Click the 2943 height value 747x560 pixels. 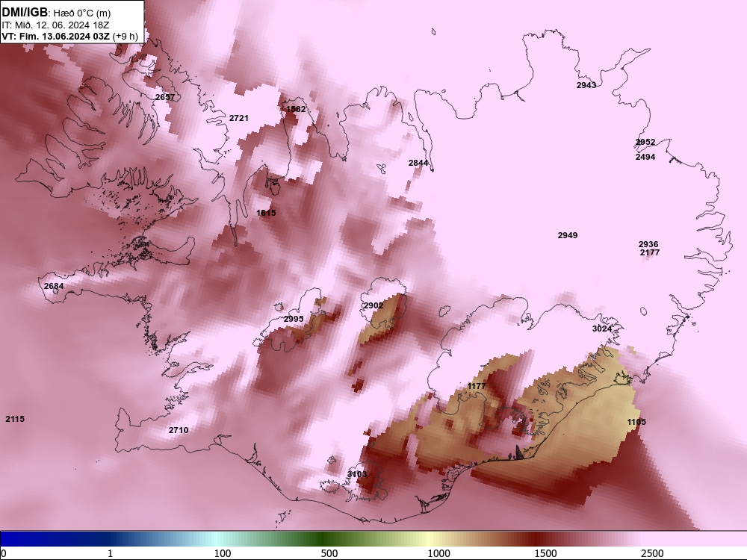point(586,85)
